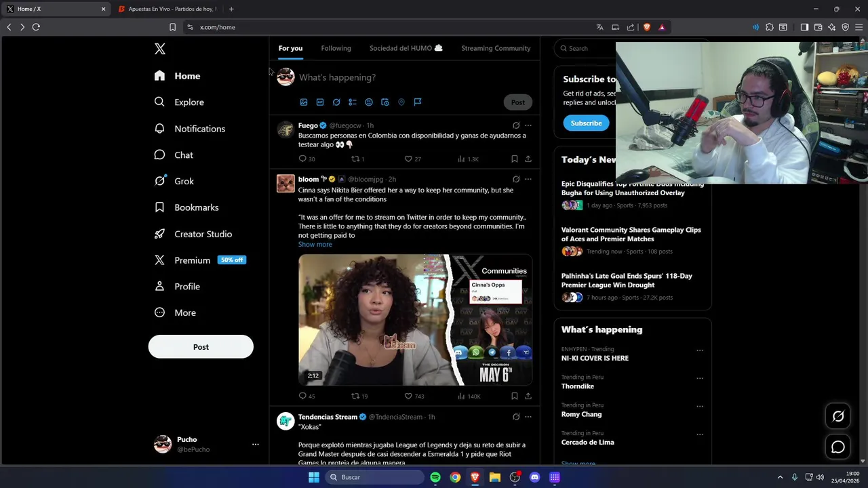Click Brave Shields lion icon

646,27
